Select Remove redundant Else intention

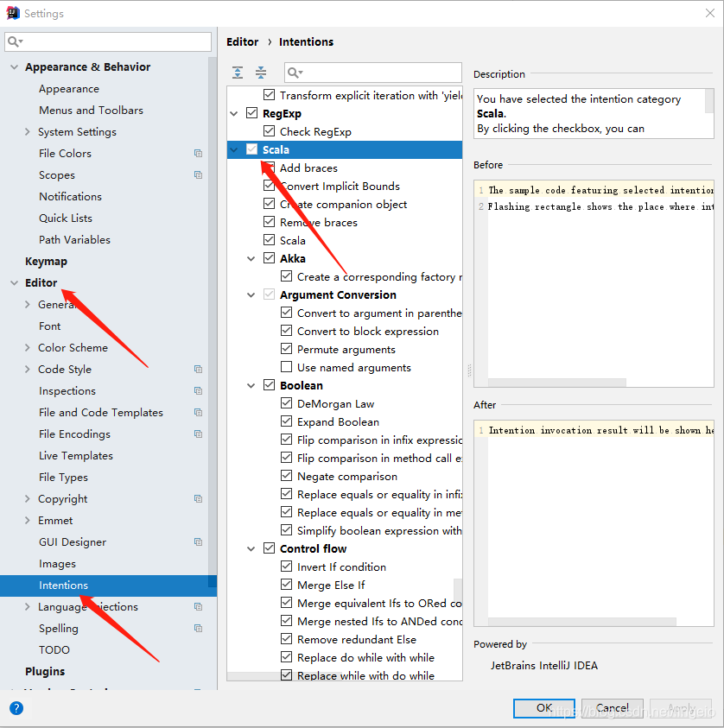[357, 639]
